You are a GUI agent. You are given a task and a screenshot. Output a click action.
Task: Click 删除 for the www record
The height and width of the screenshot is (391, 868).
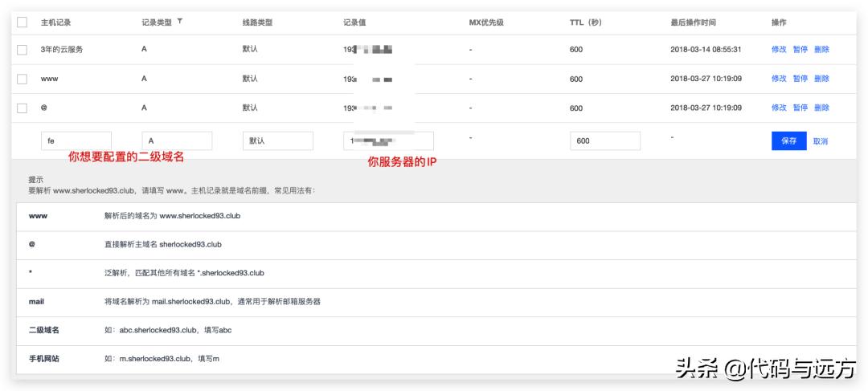click(x=821, y=79)
